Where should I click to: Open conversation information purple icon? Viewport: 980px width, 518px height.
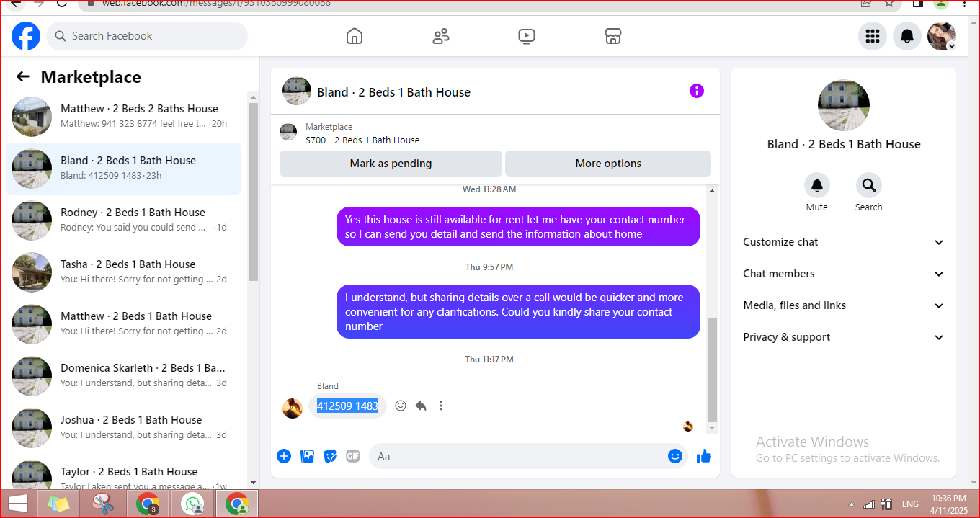click(x=697, y=91)
